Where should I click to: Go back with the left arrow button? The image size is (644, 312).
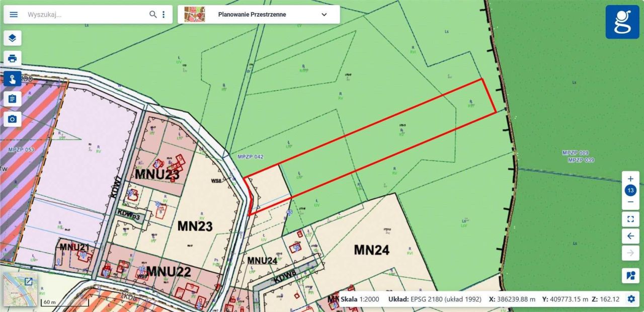pos(630,236)
